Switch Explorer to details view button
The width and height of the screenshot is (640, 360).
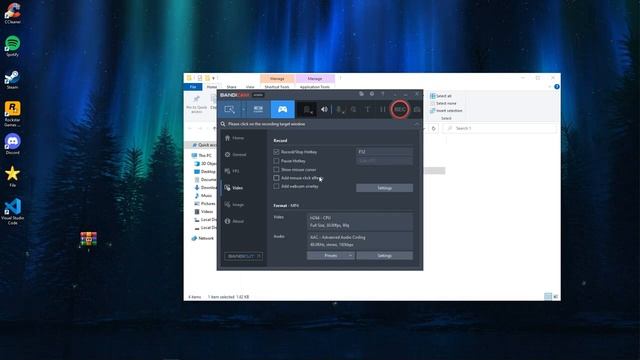[548, 297]
